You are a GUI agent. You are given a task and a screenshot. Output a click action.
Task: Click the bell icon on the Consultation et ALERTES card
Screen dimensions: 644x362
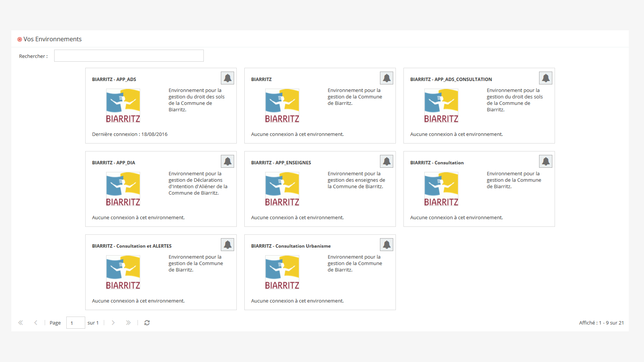[x=227, y=245]
